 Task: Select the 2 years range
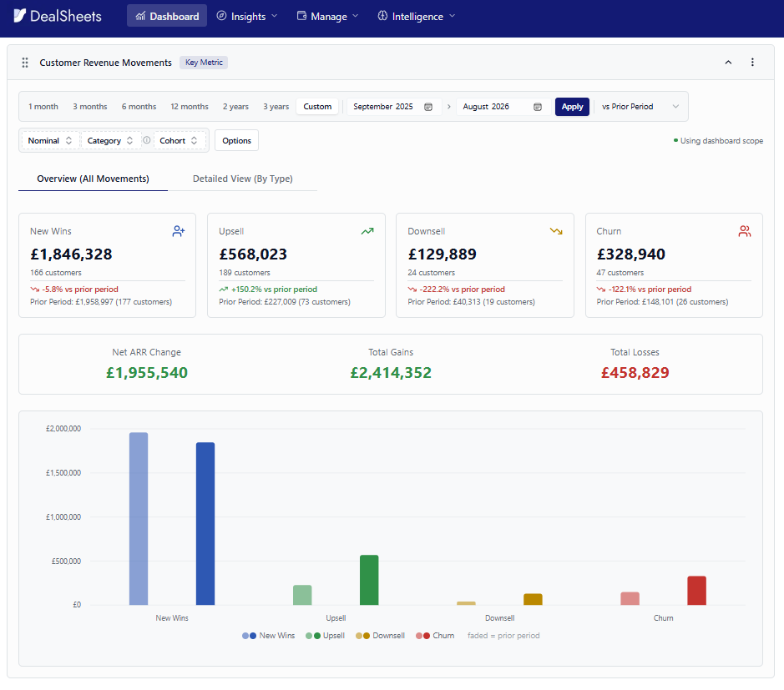tap(235, 107)
